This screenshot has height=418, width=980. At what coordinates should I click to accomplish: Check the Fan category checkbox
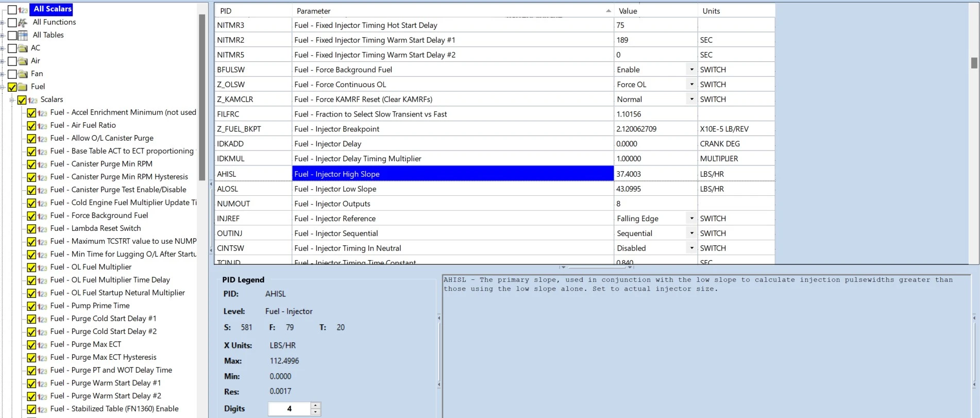click(12, 74)
